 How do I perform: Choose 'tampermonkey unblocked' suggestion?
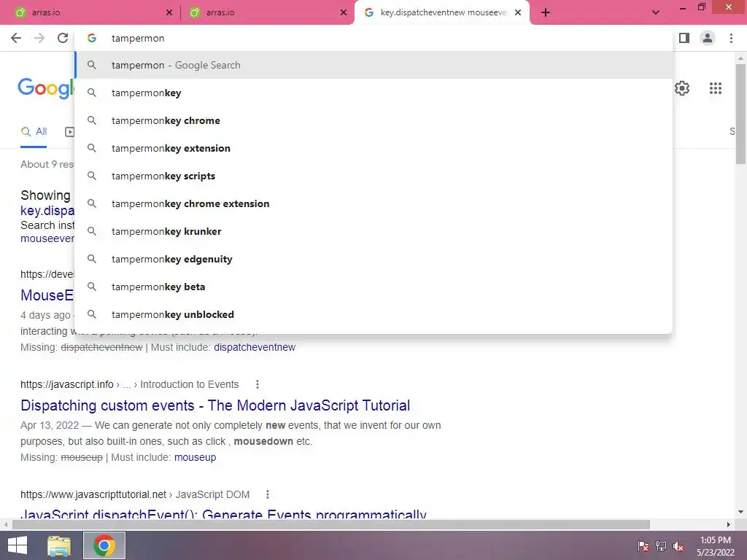(374, 314)
